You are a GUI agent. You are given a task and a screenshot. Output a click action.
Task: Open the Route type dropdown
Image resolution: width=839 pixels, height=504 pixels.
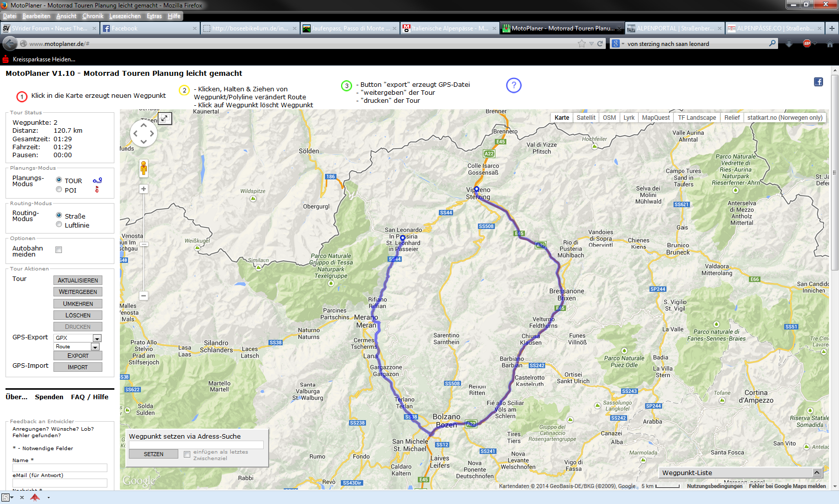pos(95,347)
